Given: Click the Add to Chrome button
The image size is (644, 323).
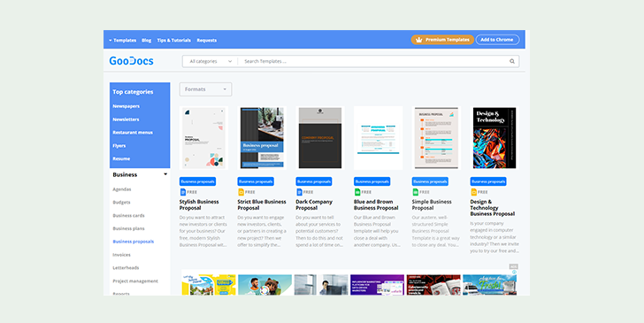Looking at the screenshot, I should [x=497, y=40].
